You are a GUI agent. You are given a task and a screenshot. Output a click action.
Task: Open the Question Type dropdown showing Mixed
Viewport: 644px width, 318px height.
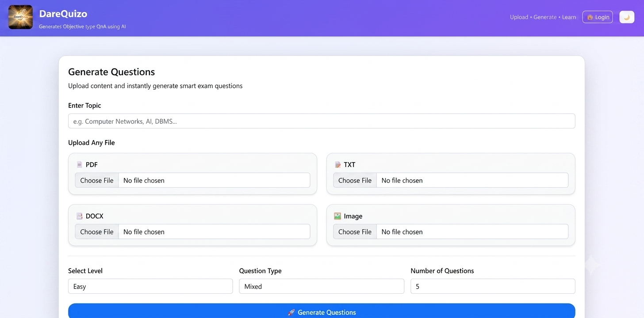click(x=322, y=286)
